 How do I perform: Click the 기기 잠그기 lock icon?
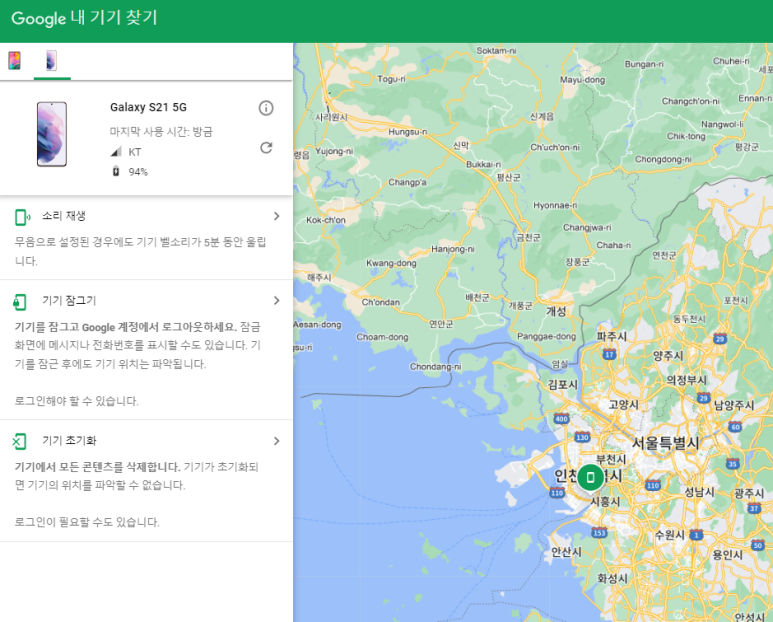click(x=20, y=302)
